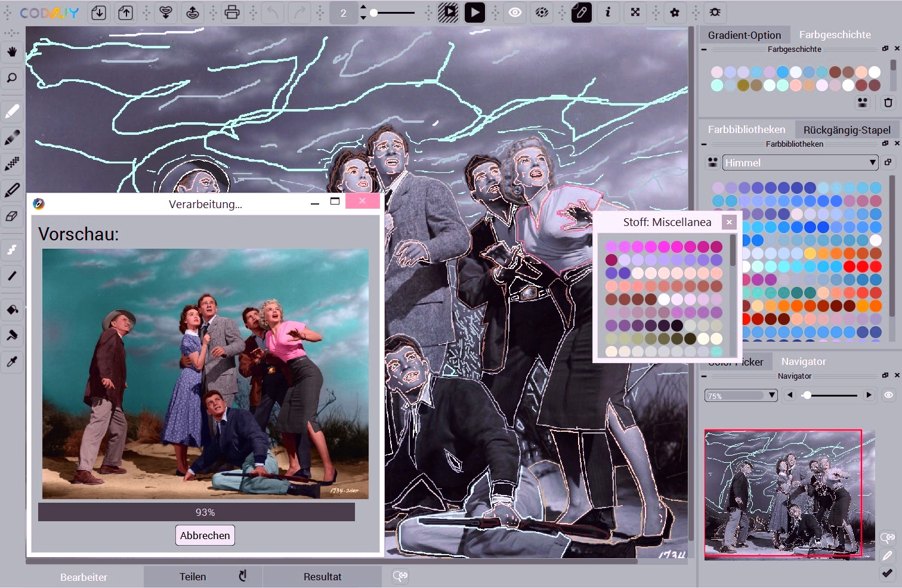Open settings with the gear icon

tap(675, 13)
